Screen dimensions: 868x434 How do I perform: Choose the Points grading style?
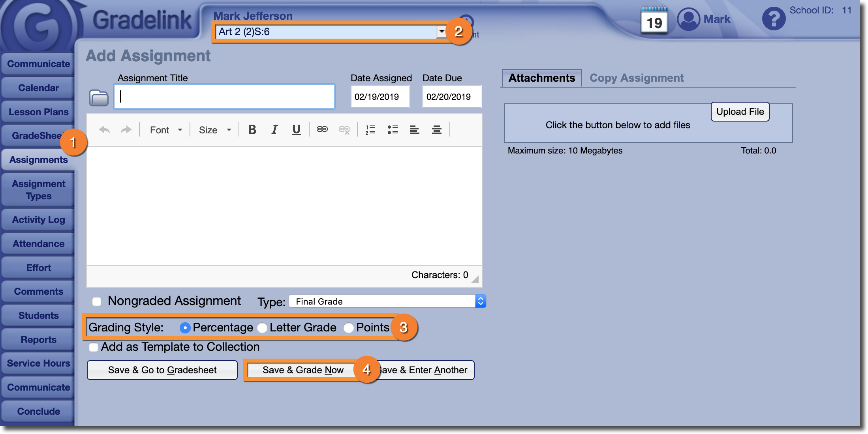tap(348, 328)
